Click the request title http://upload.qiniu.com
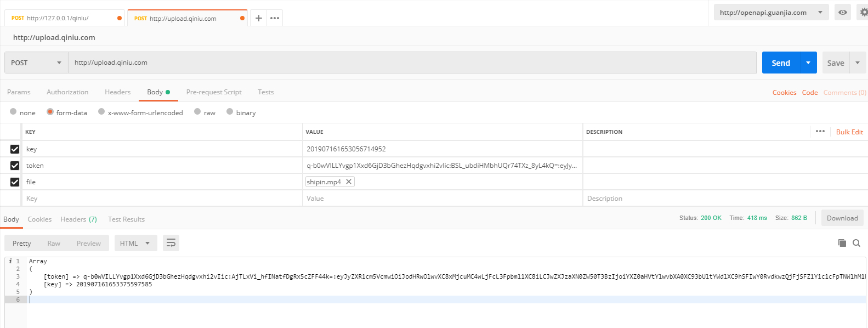 (54, 37)
